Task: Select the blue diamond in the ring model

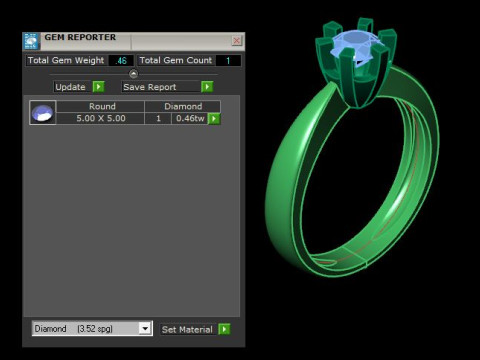Action: pyautogui.click(x=356, y=43)
